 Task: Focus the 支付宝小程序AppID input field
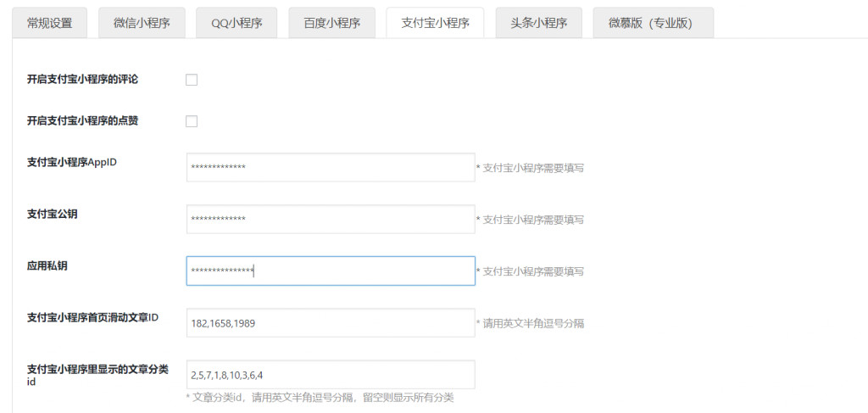pos(331,167)
